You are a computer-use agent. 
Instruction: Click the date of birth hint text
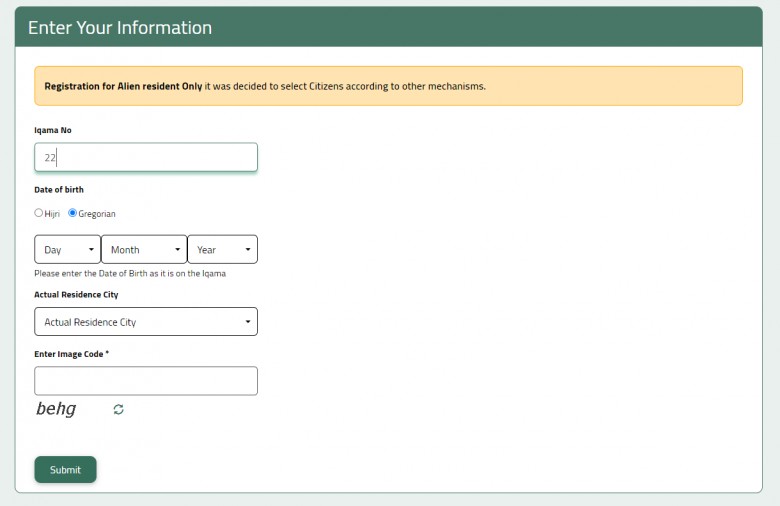[129, 274]
